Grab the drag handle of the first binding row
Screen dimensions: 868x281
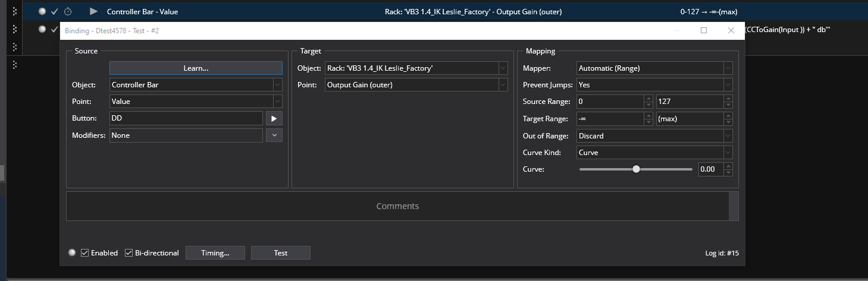(x=15, y=11)
